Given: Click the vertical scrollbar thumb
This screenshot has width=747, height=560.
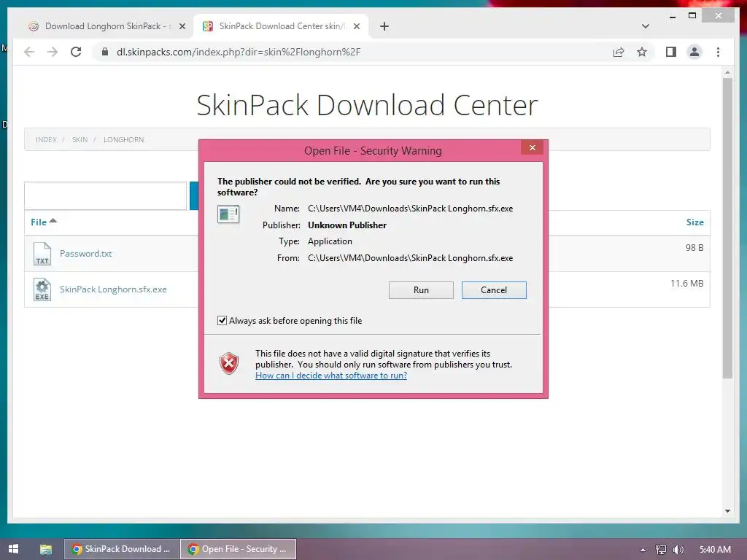Looking at the screenshot, I should coord(727,228).
